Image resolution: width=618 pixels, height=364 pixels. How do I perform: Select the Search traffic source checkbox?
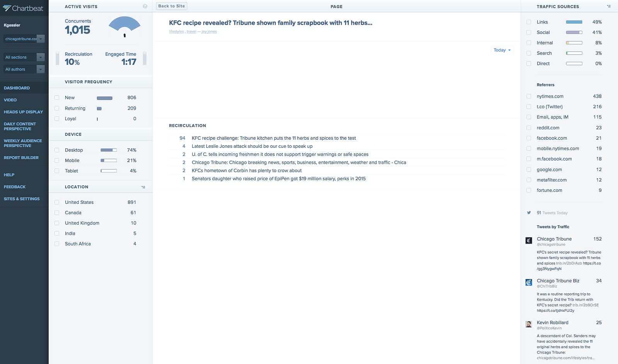point(529,53)
